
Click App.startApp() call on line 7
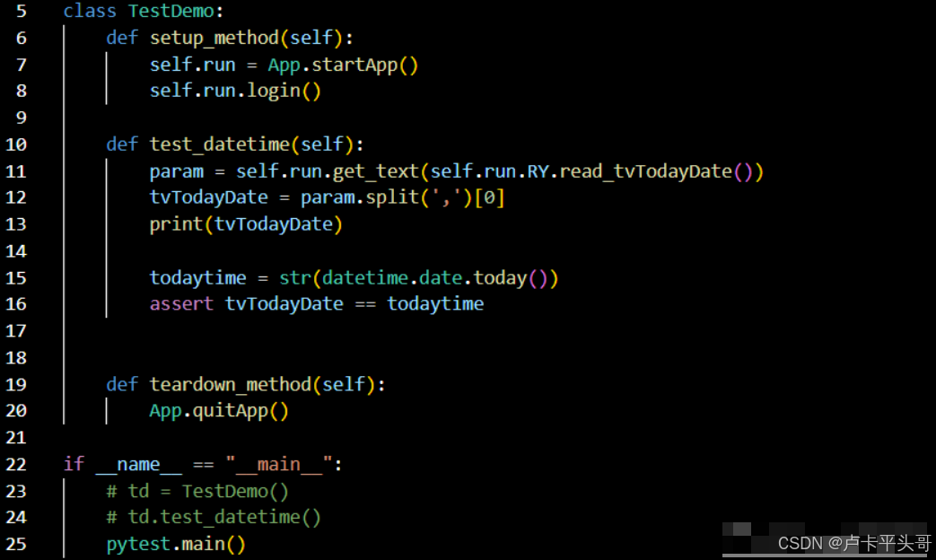pyautogui.click(x=343, y=65)
